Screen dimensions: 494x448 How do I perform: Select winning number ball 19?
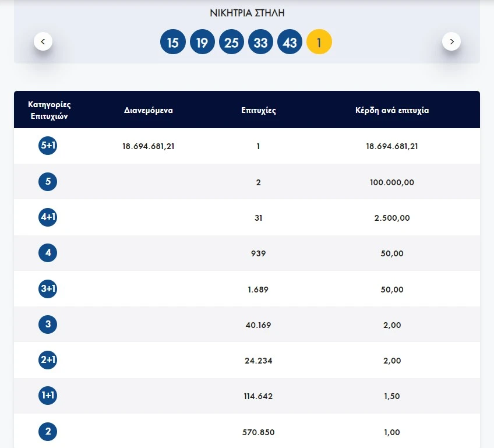(202, 43)
